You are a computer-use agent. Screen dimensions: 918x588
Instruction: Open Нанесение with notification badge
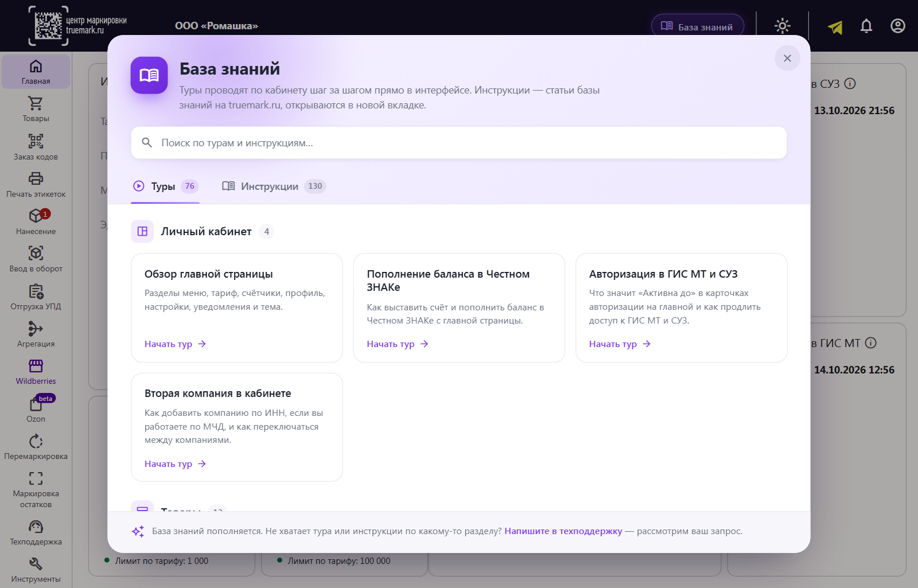(36, 221)
